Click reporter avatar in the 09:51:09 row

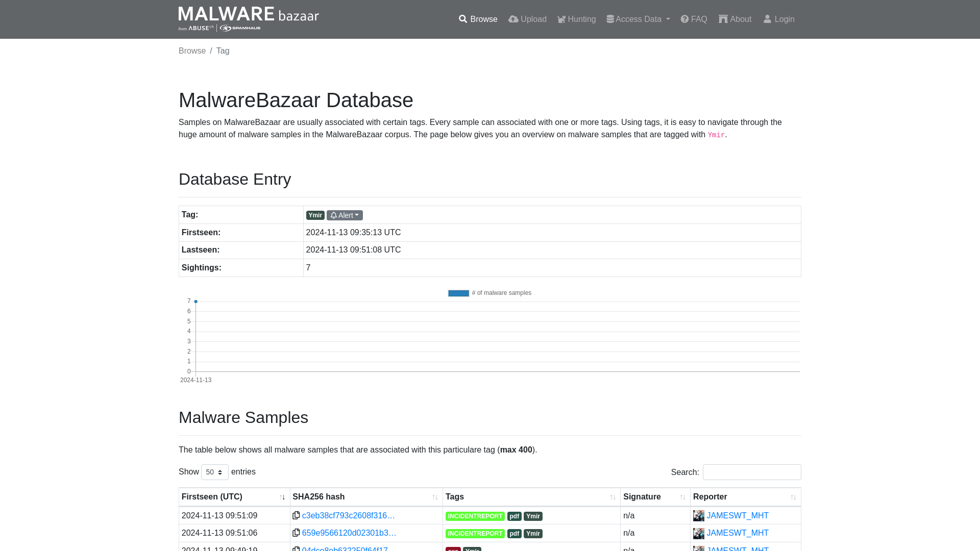pos(699,516)
